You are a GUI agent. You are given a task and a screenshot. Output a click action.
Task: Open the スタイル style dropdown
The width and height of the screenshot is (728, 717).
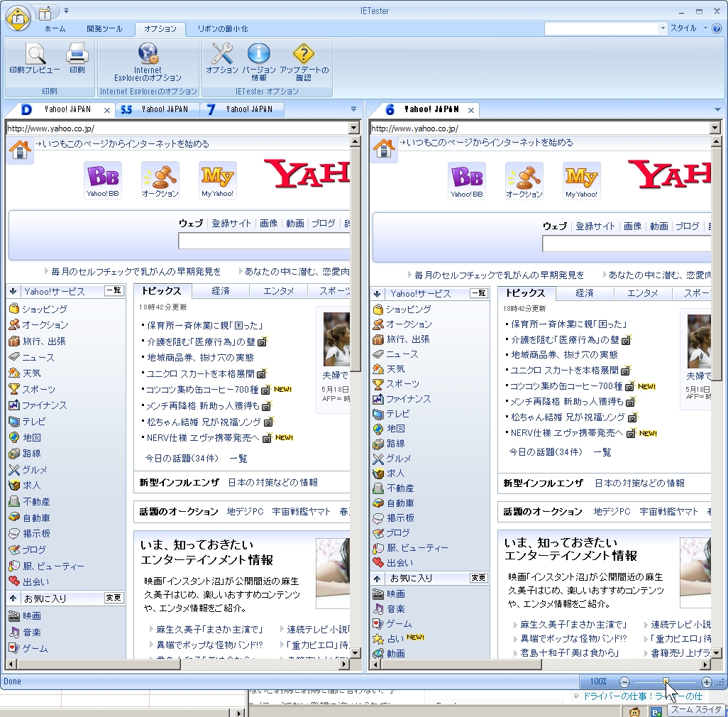pyautogui.click(x=688, y=28)
